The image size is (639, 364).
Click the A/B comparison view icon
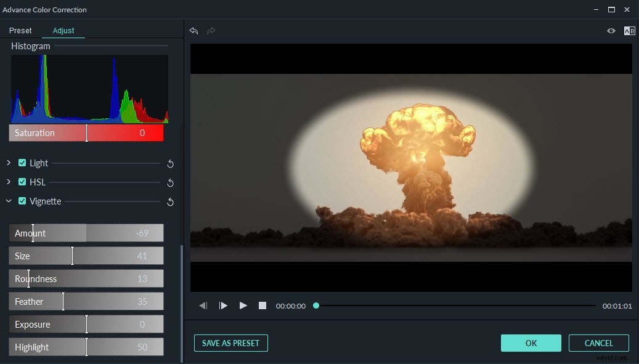coord(629,30)
